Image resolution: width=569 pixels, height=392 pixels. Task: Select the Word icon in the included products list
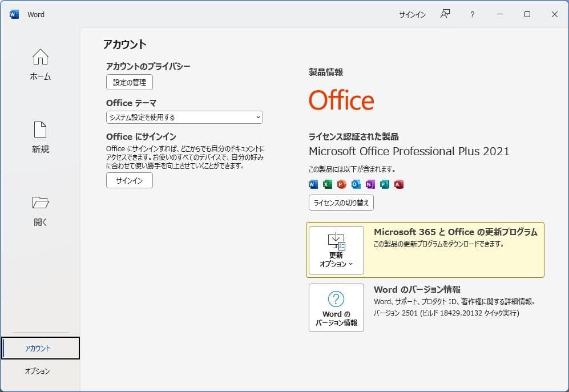312,184
